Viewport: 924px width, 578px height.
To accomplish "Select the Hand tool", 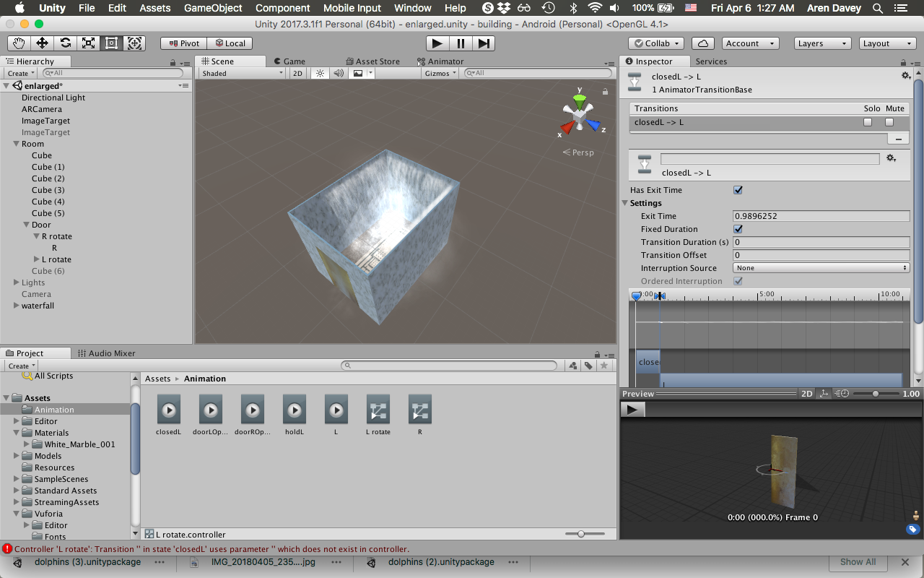I will (x=19, y=43).
